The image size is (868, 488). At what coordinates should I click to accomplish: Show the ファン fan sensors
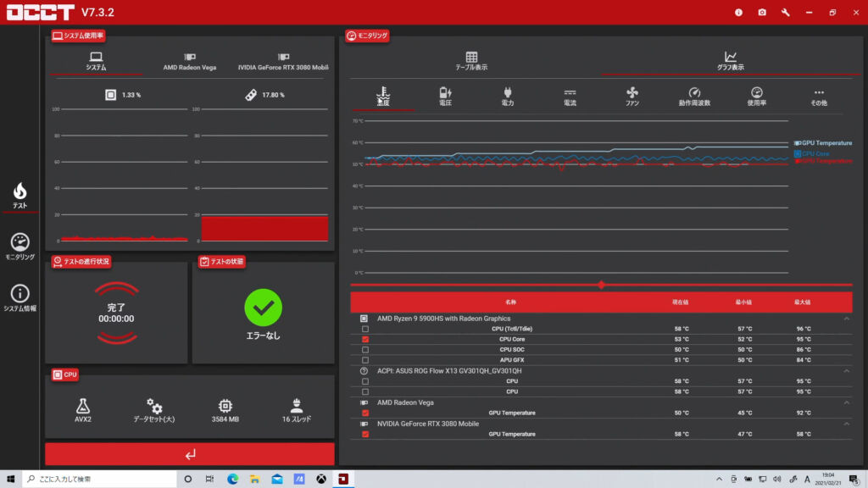click(x=632, y=97)
